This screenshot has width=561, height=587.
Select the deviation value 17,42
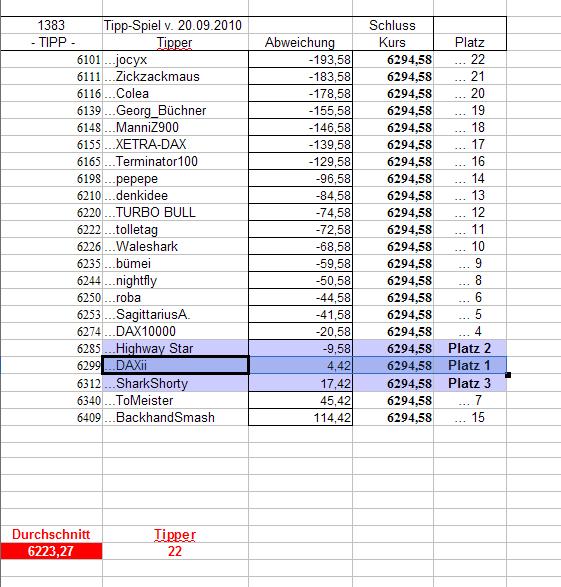click(x=301, y=383)
